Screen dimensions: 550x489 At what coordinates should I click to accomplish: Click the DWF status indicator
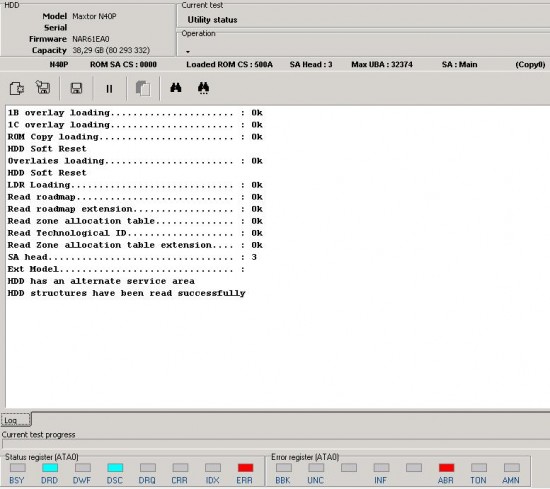[x=82, y=468]
